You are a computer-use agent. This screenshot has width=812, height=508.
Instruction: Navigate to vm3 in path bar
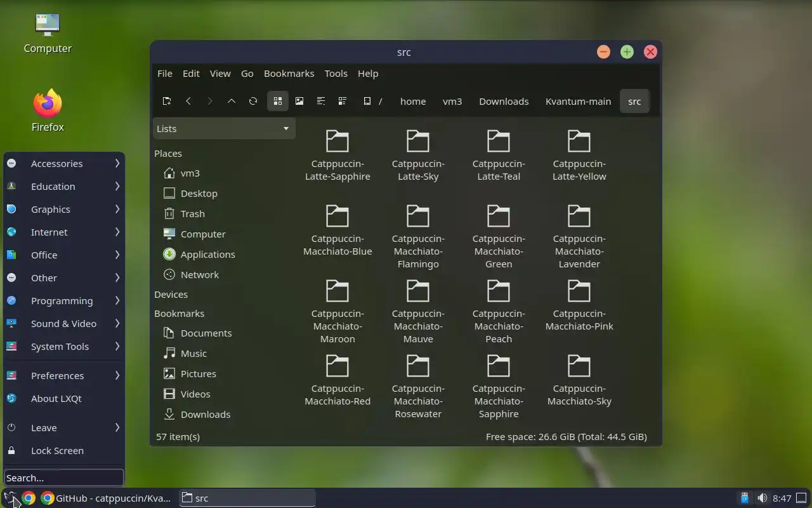[x=452, y=101]
